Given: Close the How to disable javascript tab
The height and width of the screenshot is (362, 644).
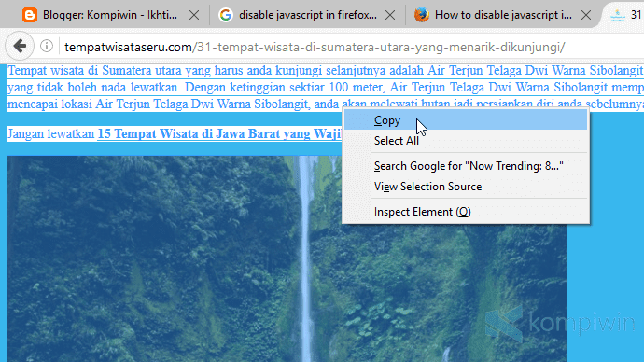Looking at the screenshot, I should (586, 16).
